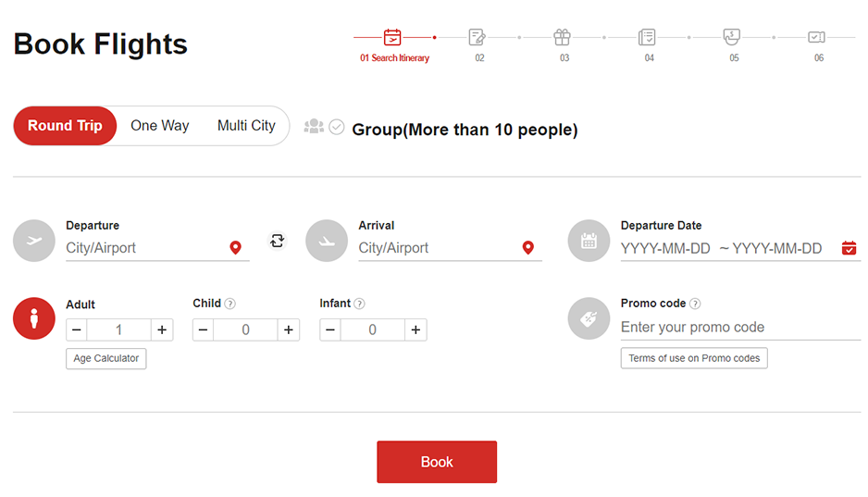Image resolution: width=868 pixels, height=497 pixels.
Task: Click the Enter your promo code field
Action: [731, 328]
